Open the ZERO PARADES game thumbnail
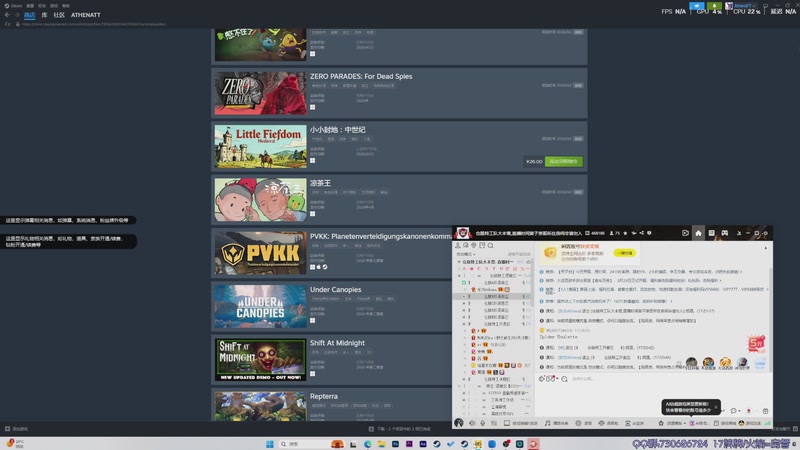This screenshot has height=450, width=800. [260, 93]
